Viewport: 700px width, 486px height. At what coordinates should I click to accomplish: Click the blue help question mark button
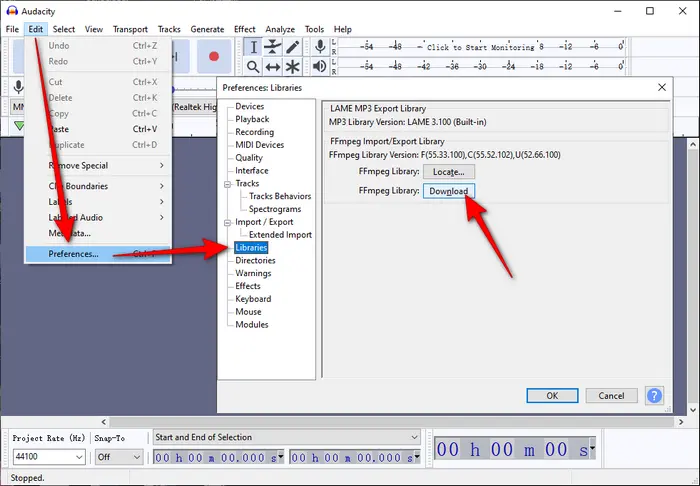[x=654, y=395]
